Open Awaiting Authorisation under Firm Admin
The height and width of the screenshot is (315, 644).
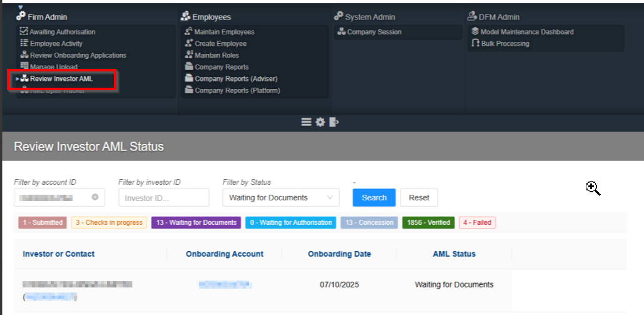62,32
